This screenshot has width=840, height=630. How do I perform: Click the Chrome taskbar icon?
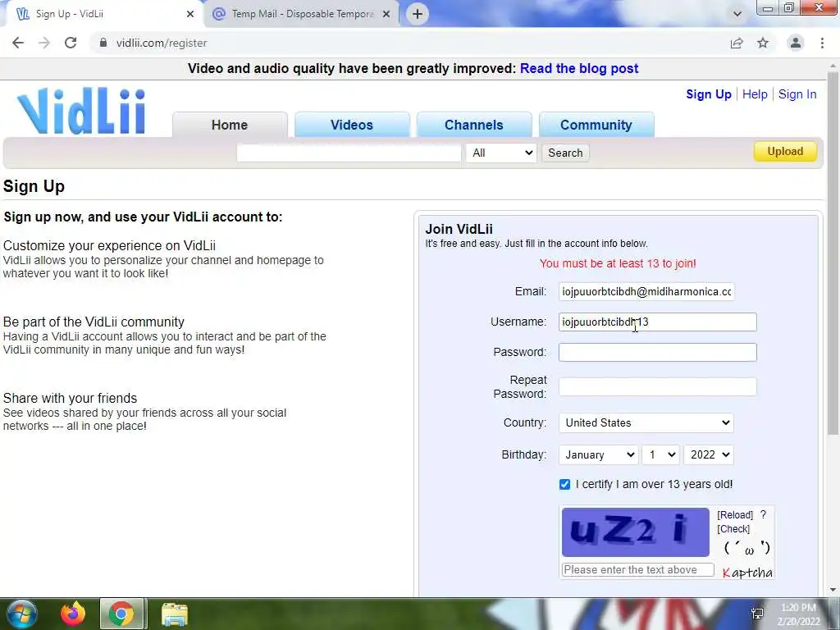(x=121, y=614)
